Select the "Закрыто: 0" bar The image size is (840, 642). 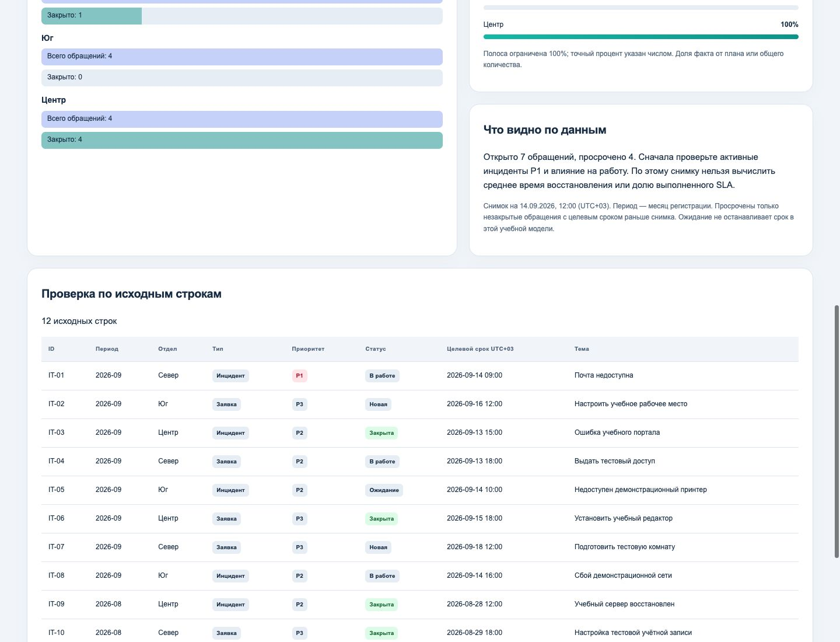click(242, 78)
